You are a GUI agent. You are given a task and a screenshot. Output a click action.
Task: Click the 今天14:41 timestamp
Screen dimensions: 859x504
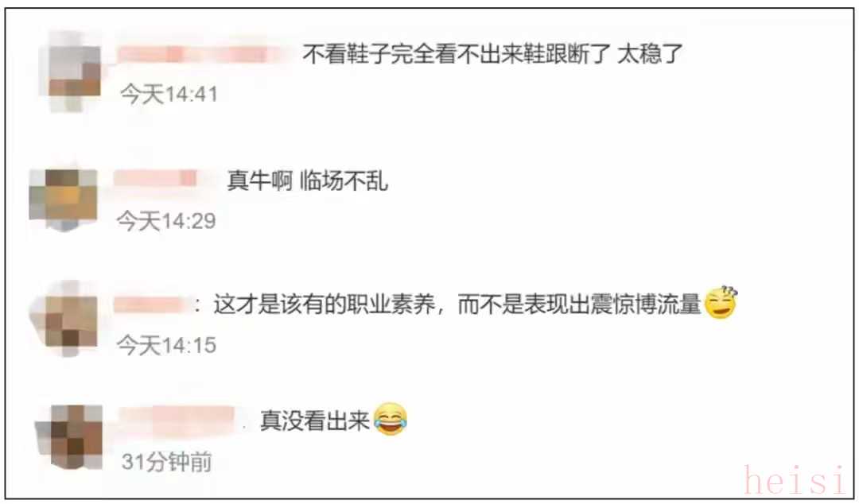coord(169,95)
